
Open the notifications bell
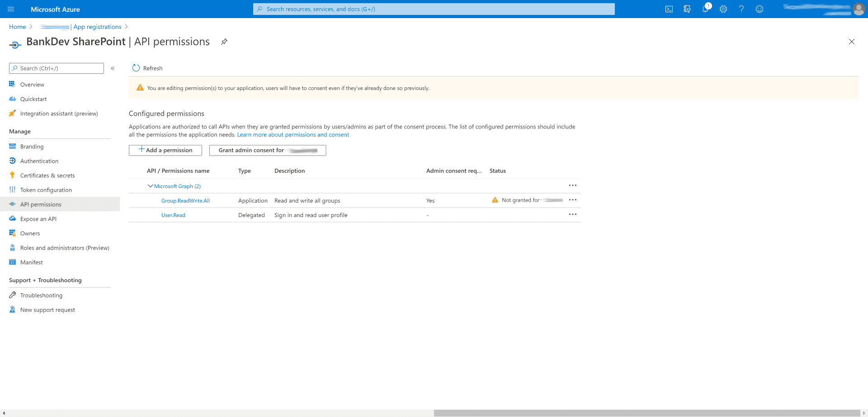[x=705, y=9]
